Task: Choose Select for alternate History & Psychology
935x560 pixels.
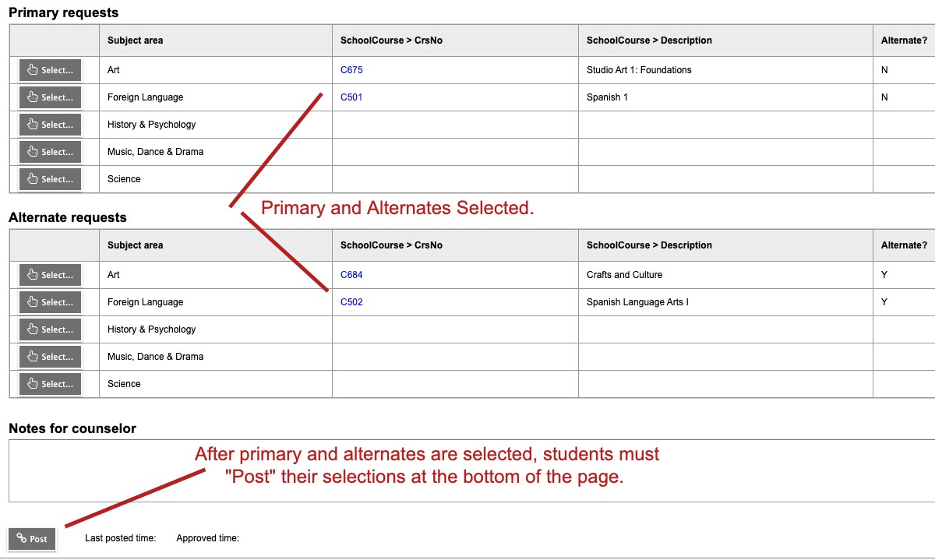Action: tap(50, 329)
